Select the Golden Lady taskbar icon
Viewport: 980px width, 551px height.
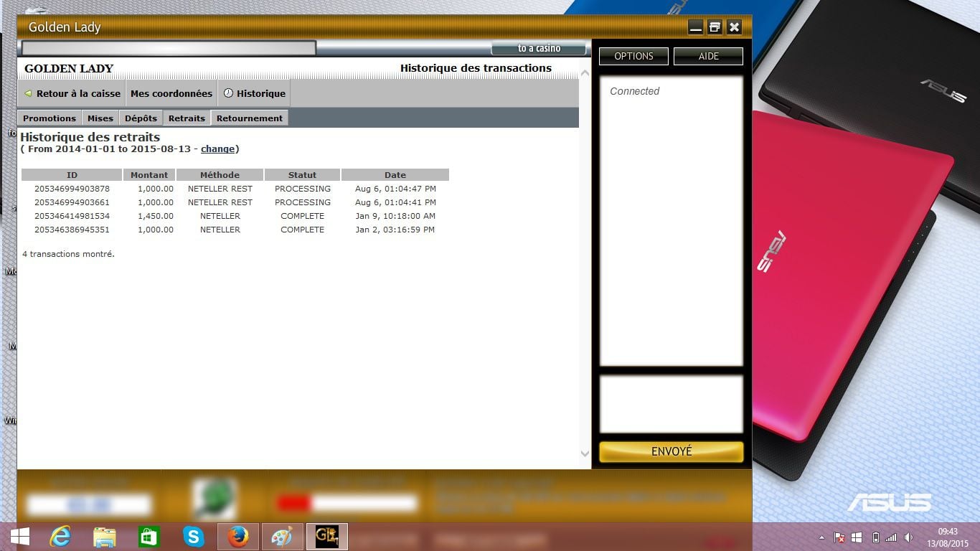(327, 537)
